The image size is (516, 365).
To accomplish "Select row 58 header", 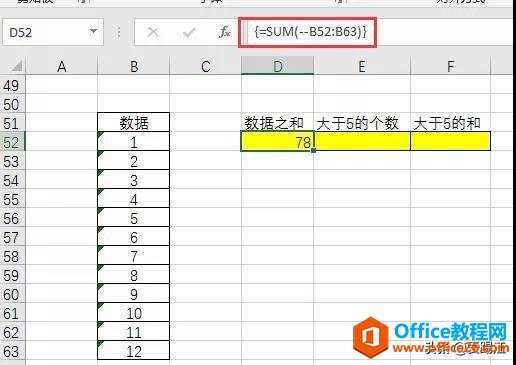I will point(12,256).
